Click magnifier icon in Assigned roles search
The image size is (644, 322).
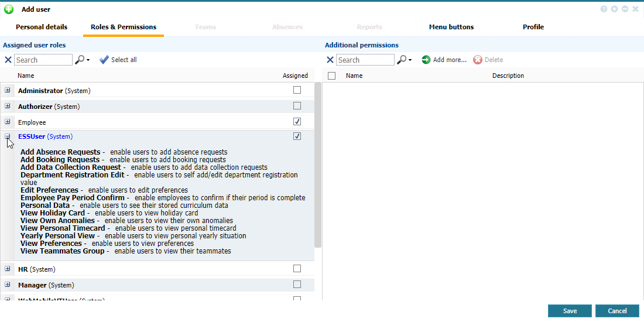click(x=81, y=60)
